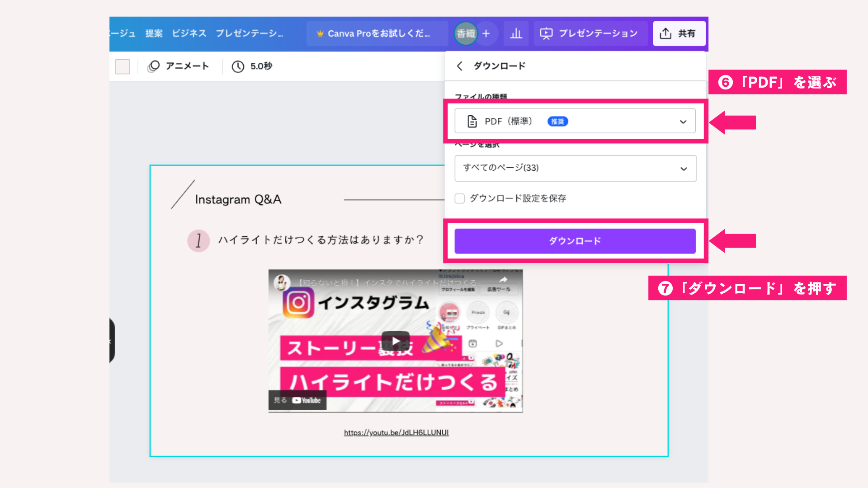The image size is (868, 488).
Task: Open the youtu.be link below the video
Action: [396, 432]
